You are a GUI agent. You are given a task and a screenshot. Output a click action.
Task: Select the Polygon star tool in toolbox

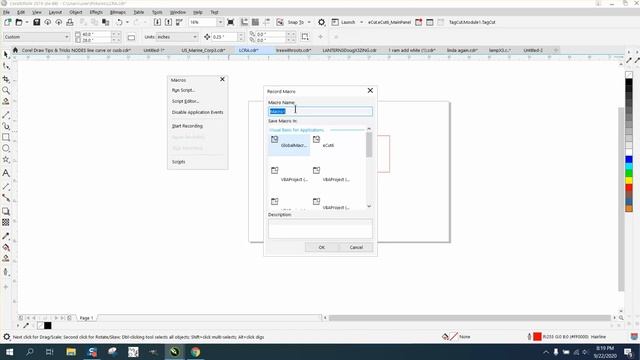pos(6,160)
